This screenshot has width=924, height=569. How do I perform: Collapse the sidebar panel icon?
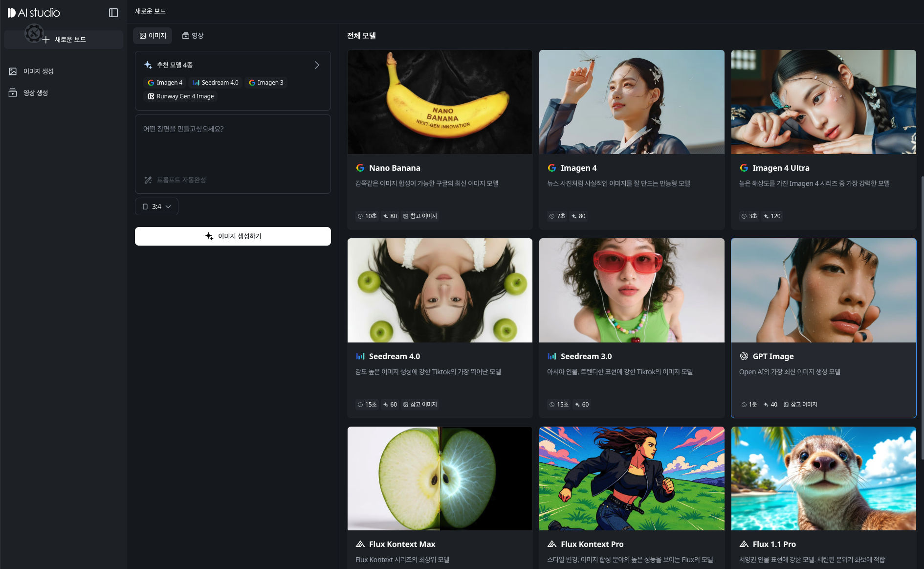(x=113, y=13)
